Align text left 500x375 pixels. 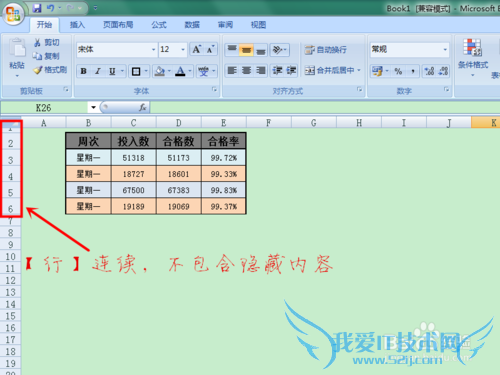232,70
